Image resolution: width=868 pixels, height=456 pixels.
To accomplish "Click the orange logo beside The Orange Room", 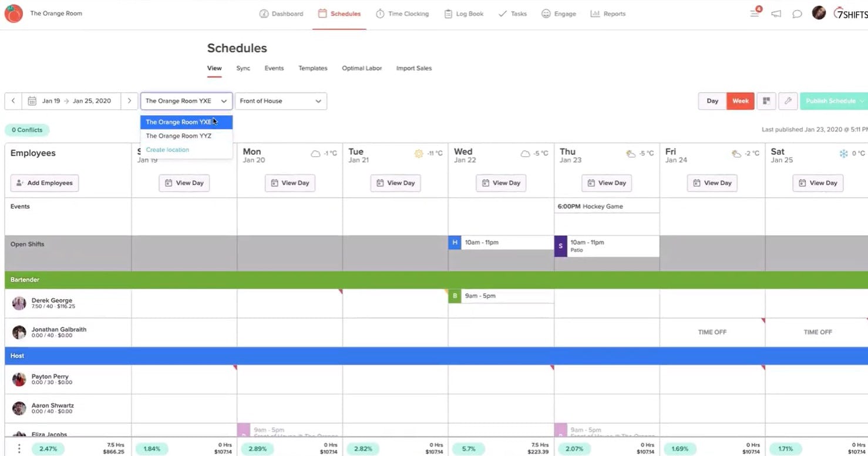I will (14, 13).
